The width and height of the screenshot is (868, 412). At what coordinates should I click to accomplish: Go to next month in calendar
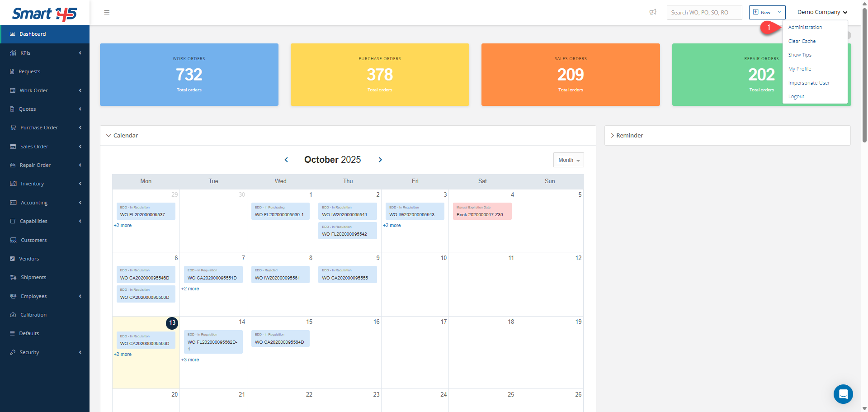(380, 160)
